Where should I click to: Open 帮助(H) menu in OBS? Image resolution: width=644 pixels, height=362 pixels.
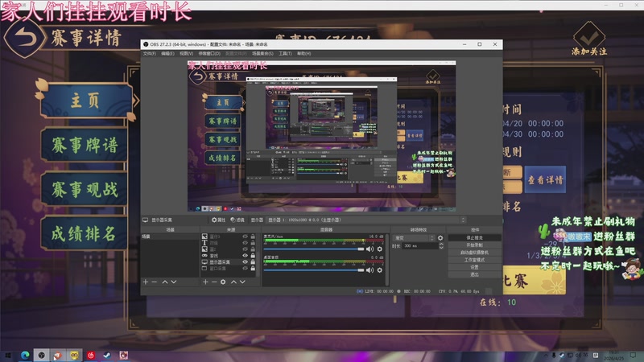[x=304, y=54]
